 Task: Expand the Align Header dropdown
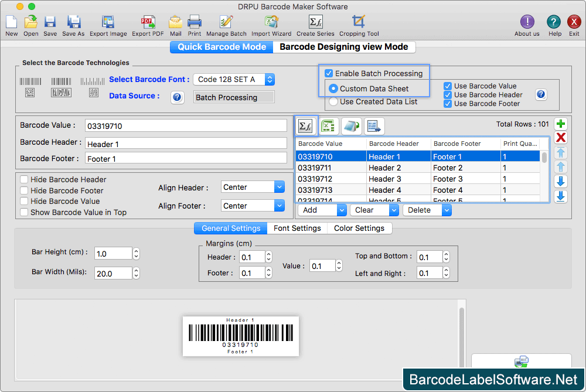(x=253, y=188)
